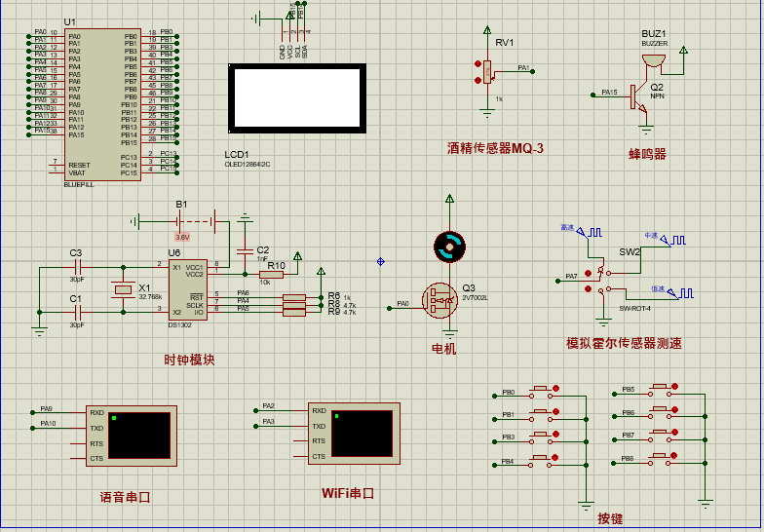Select the 高速 pulse generator
764x532 pixels.
click(x=589, y=232)
